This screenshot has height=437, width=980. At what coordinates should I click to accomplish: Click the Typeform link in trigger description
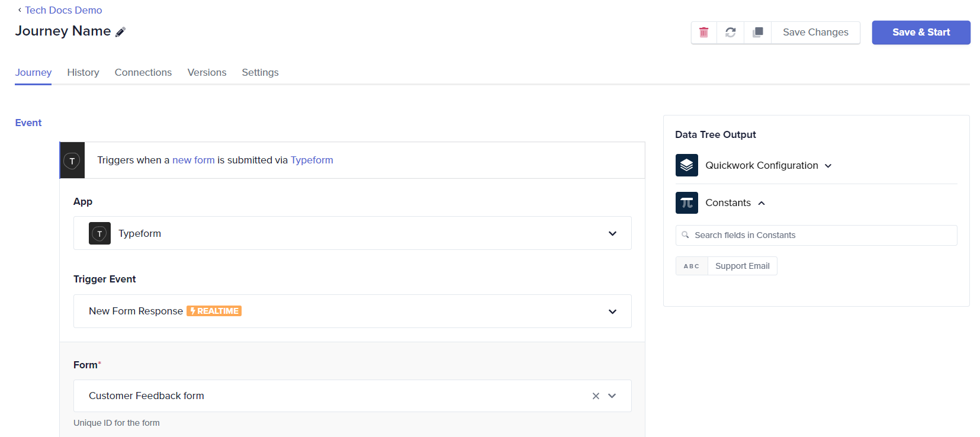312,160
